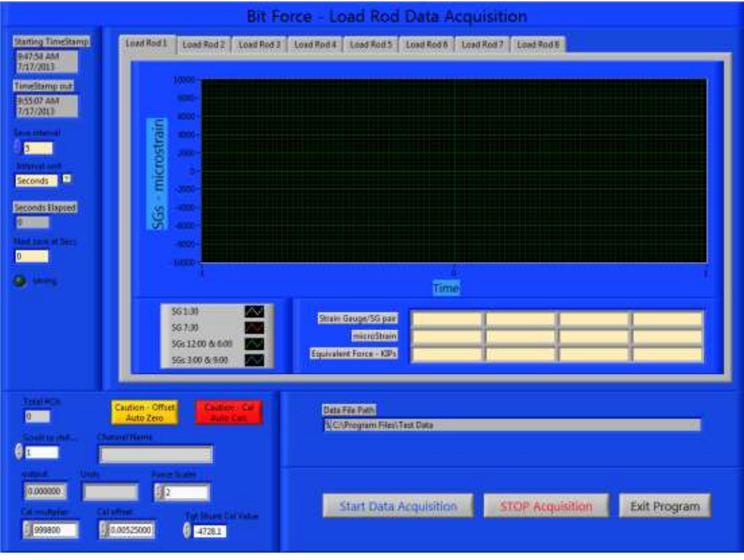Click the Seconds interval unit field

[x=36, y=181]
